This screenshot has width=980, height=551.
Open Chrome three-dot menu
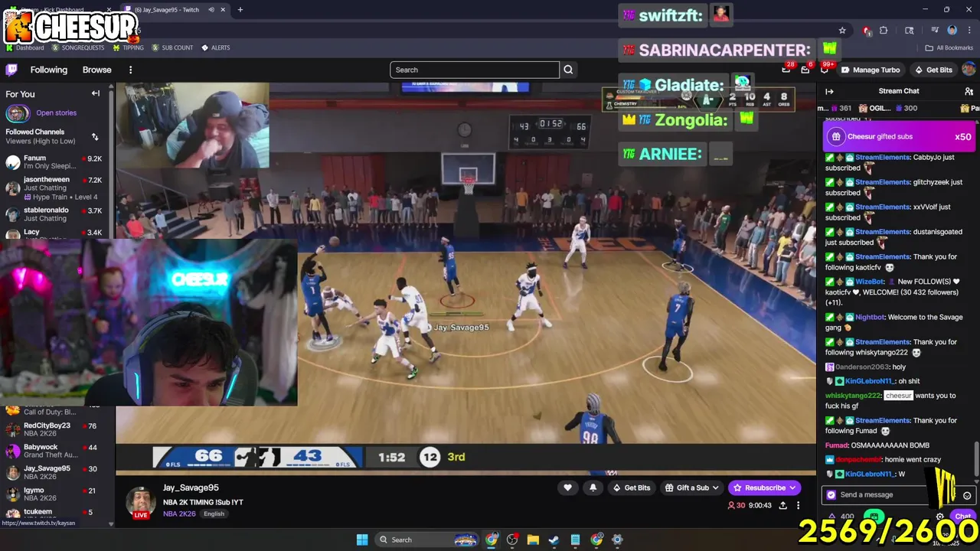pyautogui.click(x=969, y=31)
